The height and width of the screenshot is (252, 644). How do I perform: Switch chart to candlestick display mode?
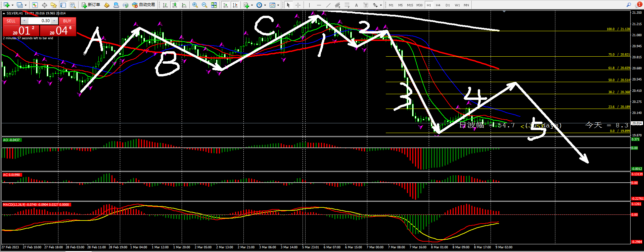[175, 5]
